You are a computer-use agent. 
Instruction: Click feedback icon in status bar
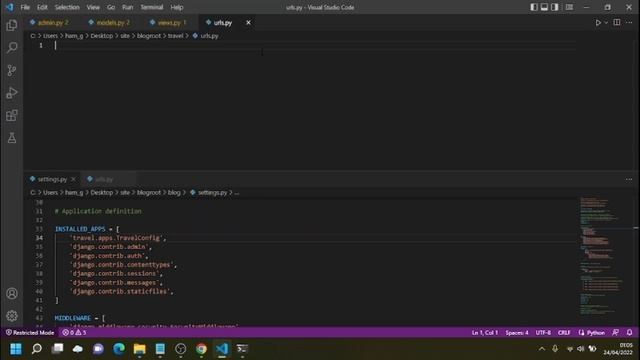tap(616, 333)
